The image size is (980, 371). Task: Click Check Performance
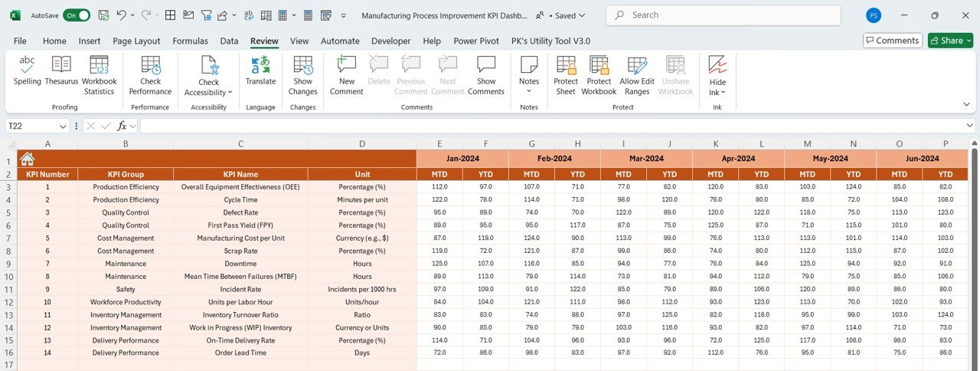(150, 75)
